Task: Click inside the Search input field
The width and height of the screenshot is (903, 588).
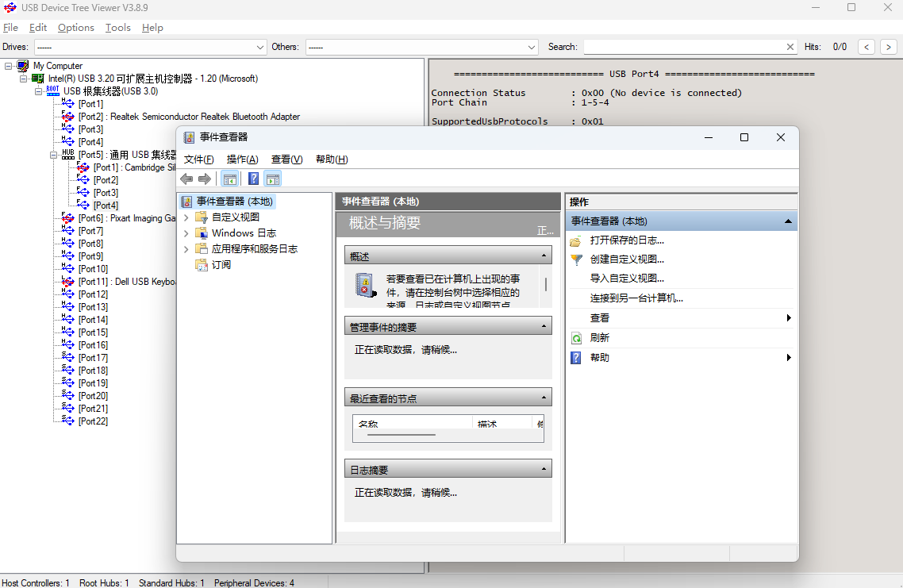Action: [x=682, y=46]
